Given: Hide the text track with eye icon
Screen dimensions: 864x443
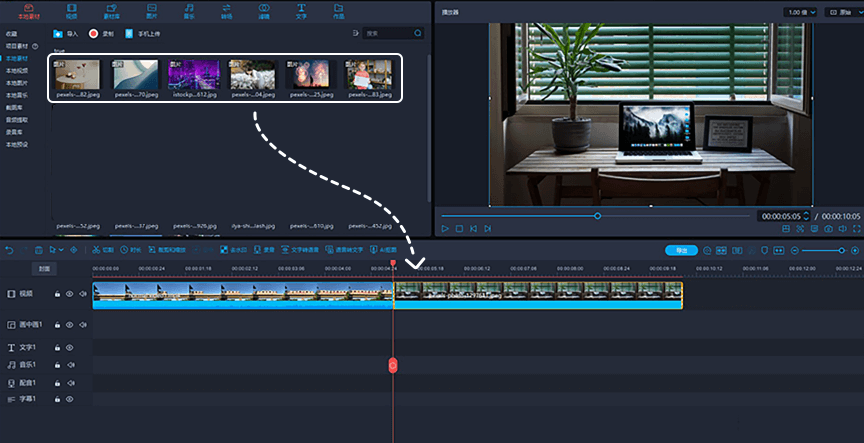Looking at the screenshot, I should pos(69,348).
